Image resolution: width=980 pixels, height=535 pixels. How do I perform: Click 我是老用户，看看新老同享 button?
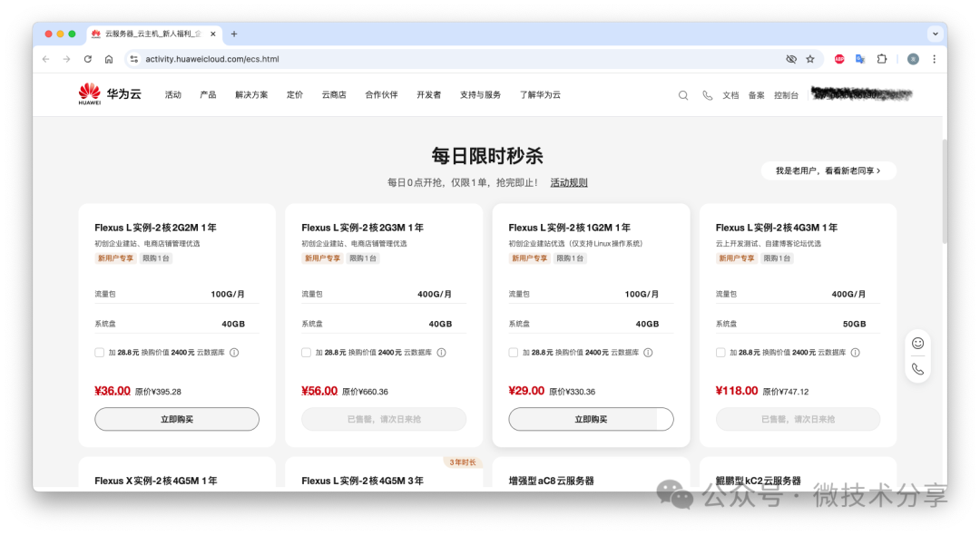click(828, 170)
